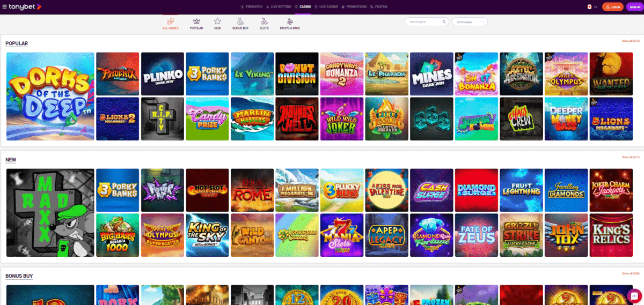This screenshot has height=305, width=644.
Task: Launch Marlin Masters game tile
Action: click(252, 119)
